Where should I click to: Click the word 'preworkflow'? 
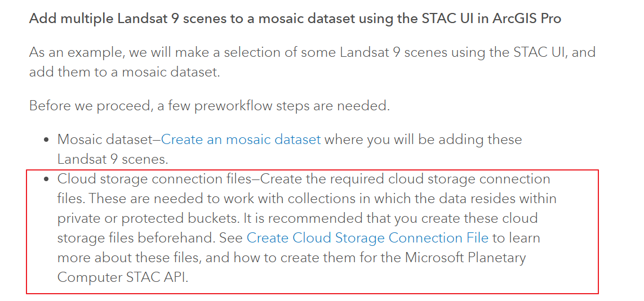(x=232, y=106)
